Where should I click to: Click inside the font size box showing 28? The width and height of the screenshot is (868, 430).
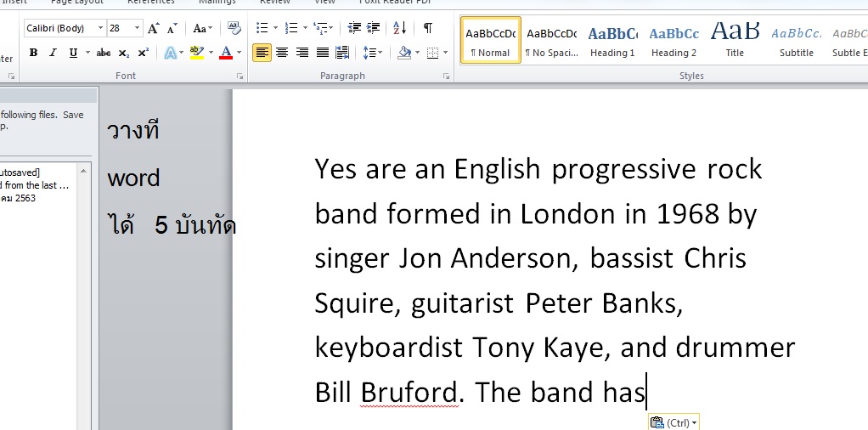coord(120,28)
